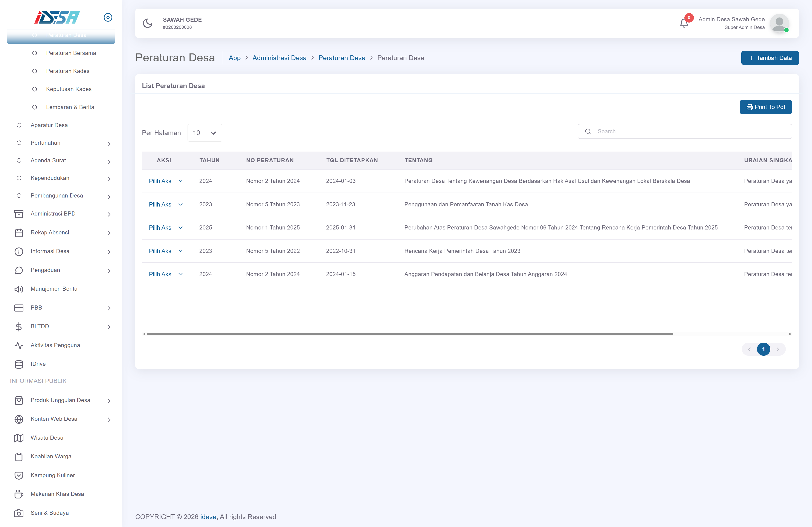
Task: Click the IDrive database icon
Action: pyautogui.click(x=19, y=364)
